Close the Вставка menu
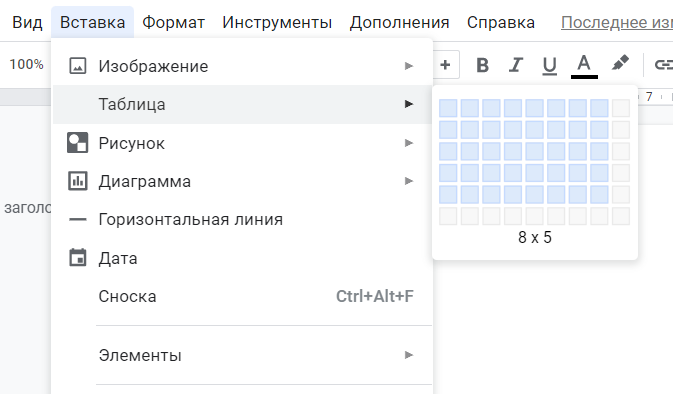The height and width of the screenshot is (394, 673). tap(92, 22)
